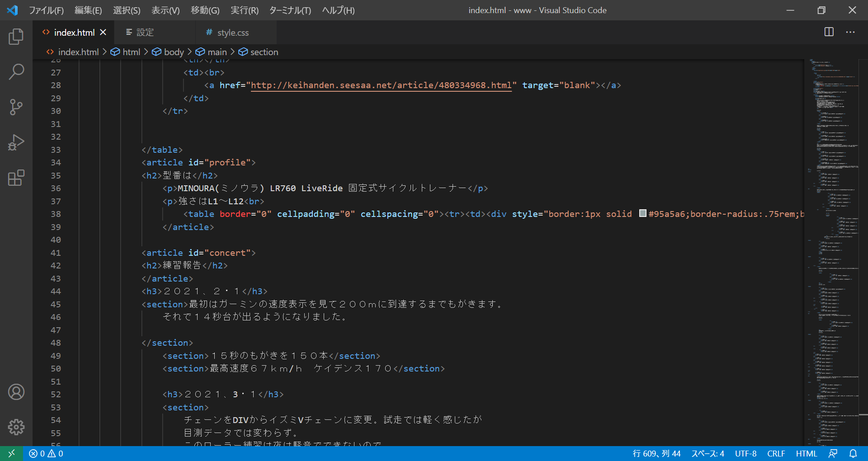Viewport: 868px width, 461px height.
Task: Click the feedback icon in status bar
Action: tap(833, 453)
